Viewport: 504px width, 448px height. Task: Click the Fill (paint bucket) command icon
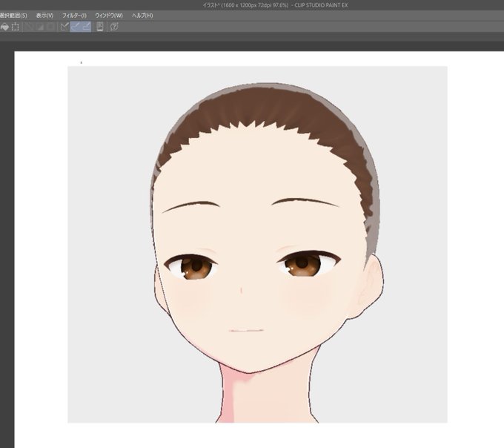coord(4,27)
